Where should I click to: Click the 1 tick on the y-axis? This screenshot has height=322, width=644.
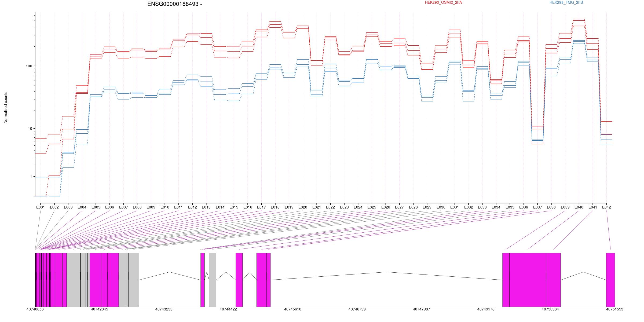[x=31, y=177]
